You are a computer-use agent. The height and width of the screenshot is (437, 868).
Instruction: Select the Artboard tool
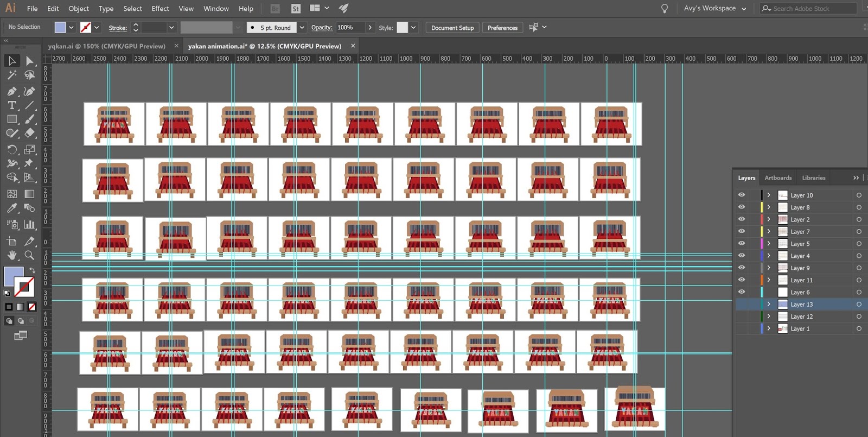coord(12,241)
